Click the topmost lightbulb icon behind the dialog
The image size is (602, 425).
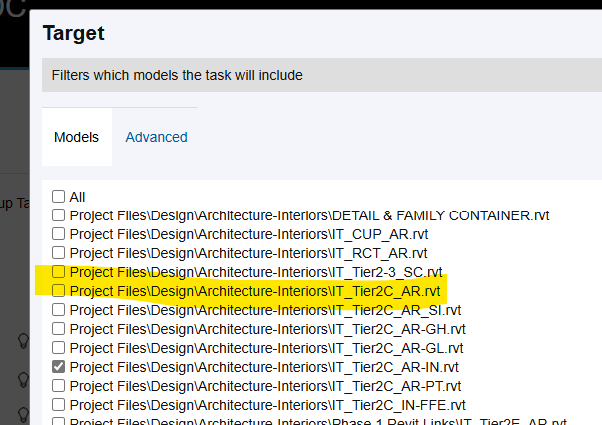click(x=22, y=340)
